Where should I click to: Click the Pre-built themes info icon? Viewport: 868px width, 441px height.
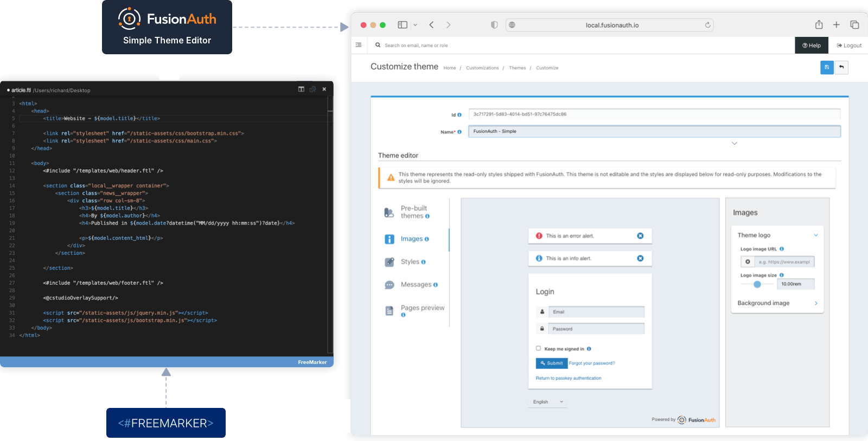tap(427, 216)
